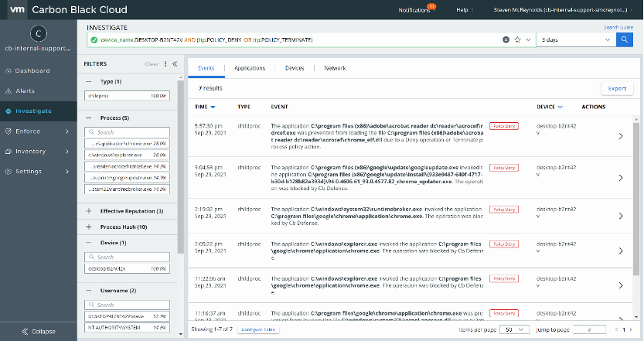644x341 pixels.
Task: Click the Alerts triangle icon
Action: [9, 91]
